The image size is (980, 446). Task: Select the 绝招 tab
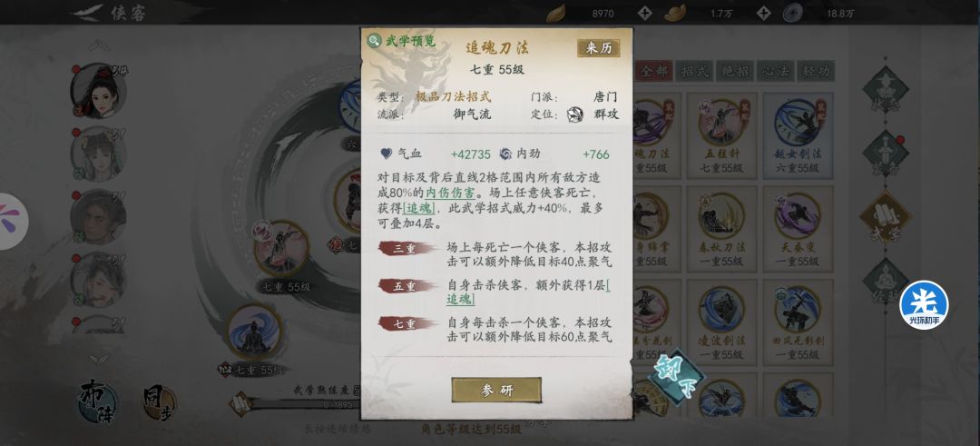coord(734,72)
